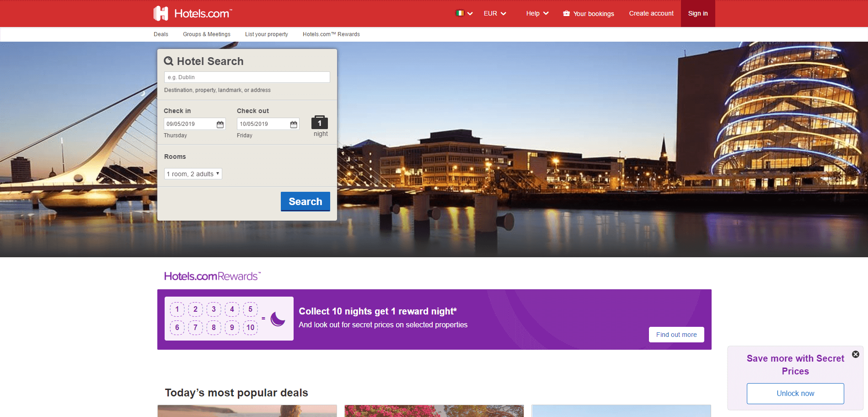Expand the Help menu
The image size is (868, 417).
coord(537,13)
